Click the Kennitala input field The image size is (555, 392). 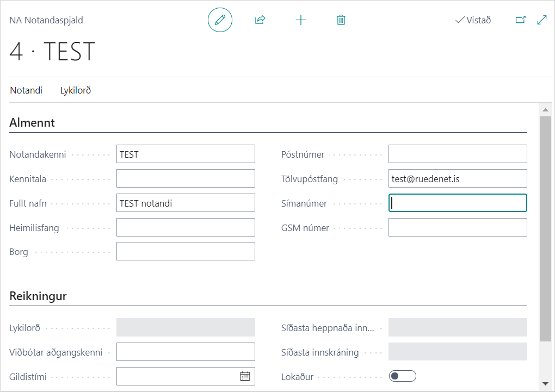pos(186,178)
